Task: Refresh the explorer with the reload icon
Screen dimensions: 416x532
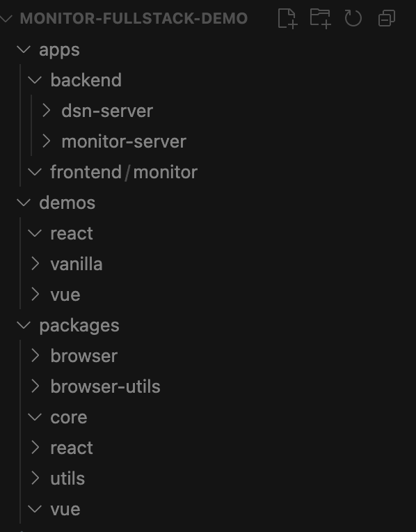Action: [x=353, y=18]
